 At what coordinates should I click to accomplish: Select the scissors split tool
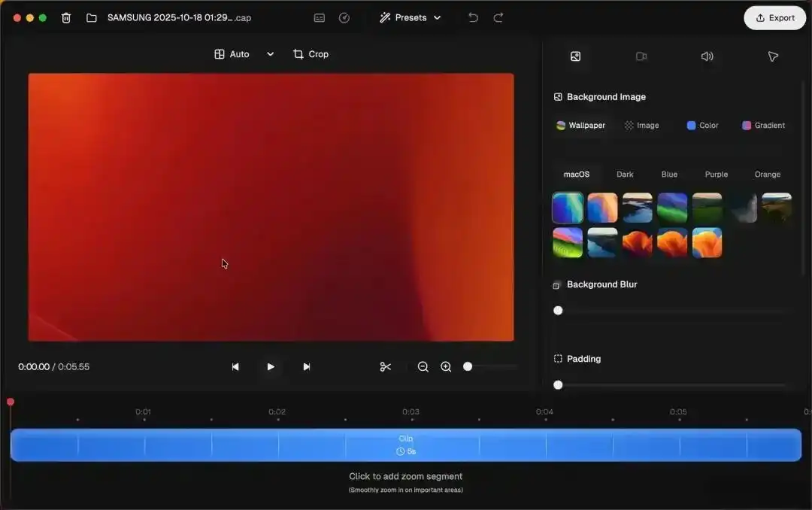pyautogui.click(x=386, y=366)
